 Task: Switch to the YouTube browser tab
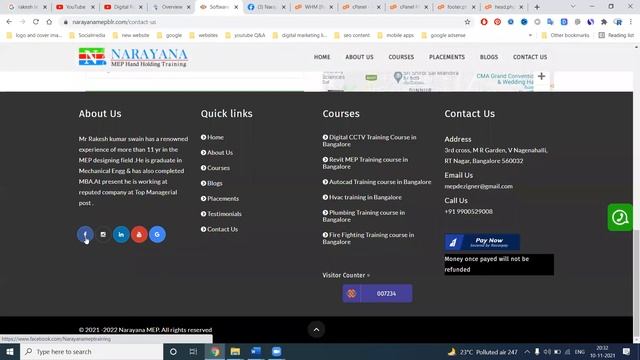(75, 7)
